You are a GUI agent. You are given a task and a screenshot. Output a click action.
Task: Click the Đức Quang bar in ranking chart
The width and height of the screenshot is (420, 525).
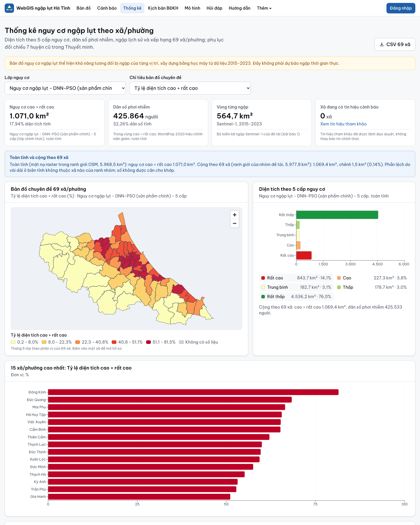tap(170, 400)
